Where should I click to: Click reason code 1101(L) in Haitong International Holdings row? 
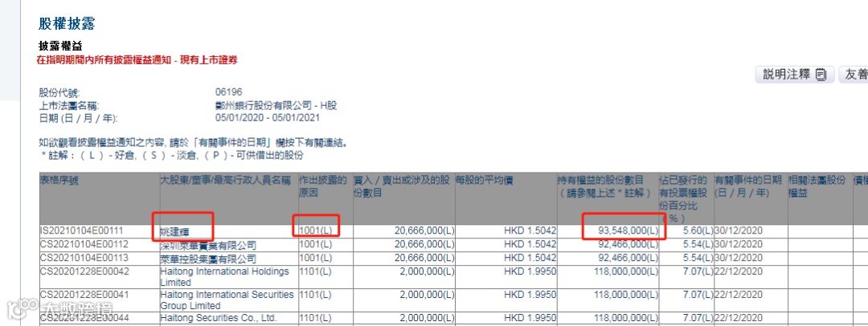tap(316, 271)
